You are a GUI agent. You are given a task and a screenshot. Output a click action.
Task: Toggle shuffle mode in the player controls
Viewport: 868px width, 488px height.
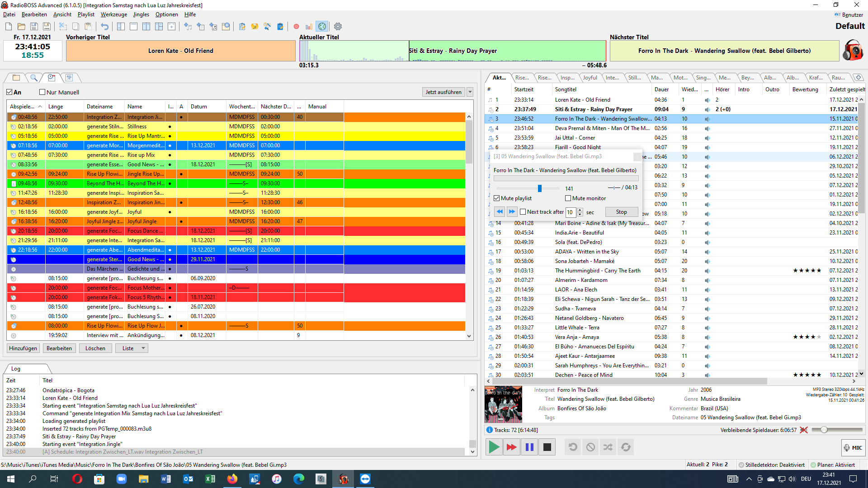(608, 447)
